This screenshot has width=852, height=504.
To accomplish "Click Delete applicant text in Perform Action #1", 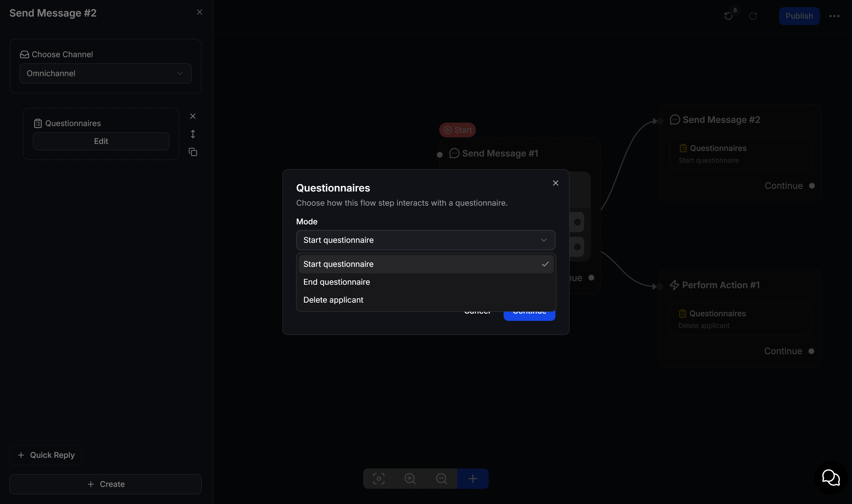I will coord(704,326).
